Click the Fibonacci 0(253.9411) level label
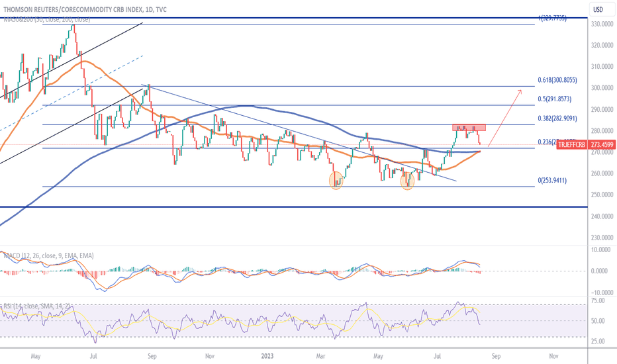 [553, 180]
